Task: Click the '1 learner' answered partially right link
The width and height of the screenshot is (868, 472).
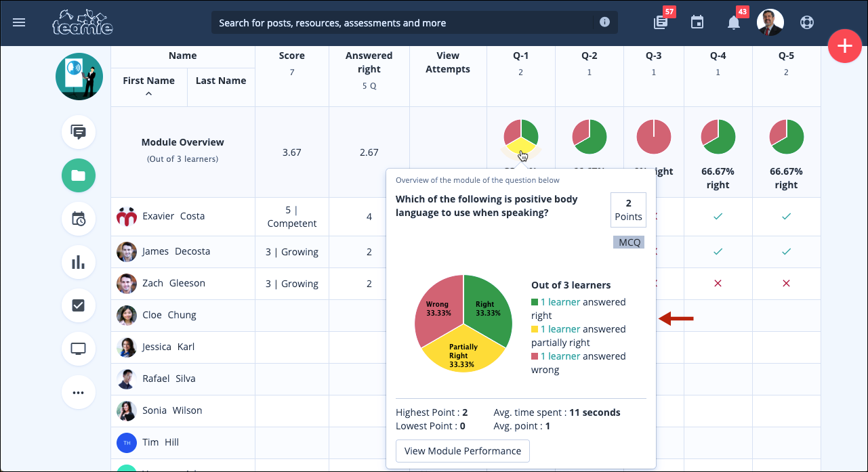Action: [x=560, y=329]
